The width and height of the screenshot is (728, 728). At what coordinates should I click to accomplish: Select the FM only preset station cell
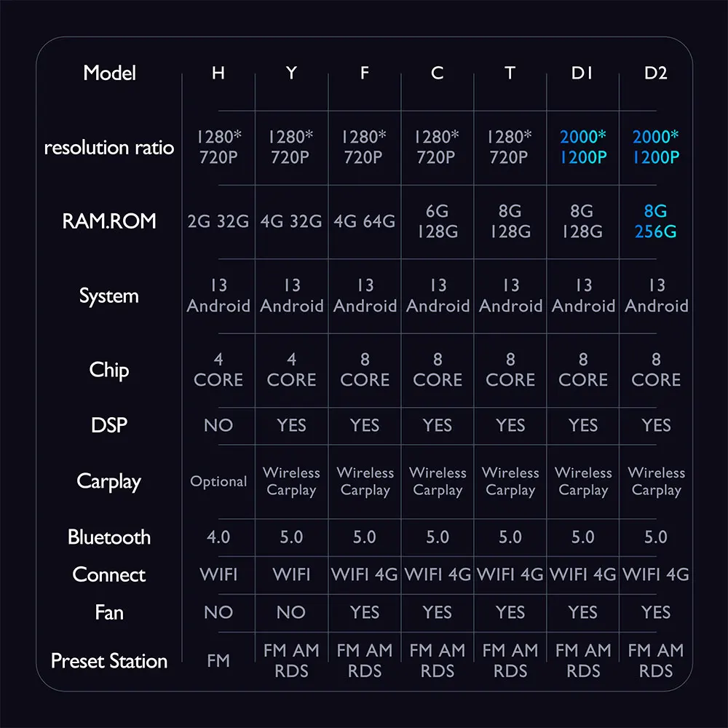[218, 661]
